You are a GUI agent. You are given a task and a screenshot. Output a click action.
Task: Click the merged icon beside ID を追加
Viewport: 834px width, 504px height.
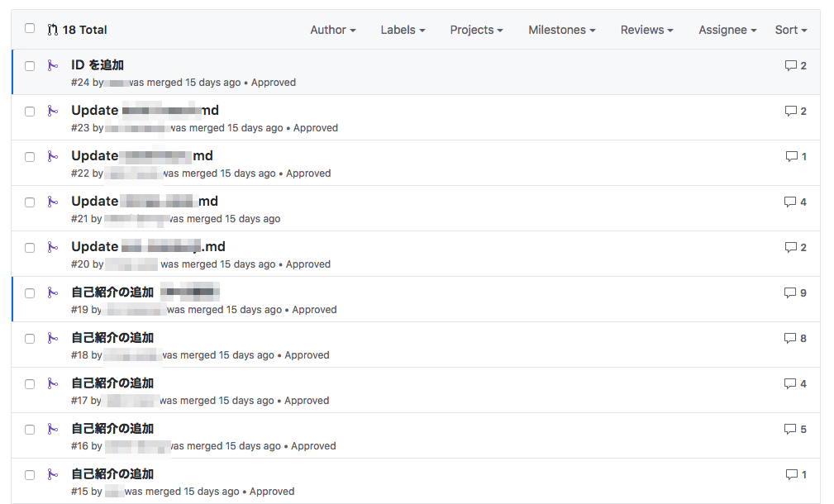(x=52, y=65)
